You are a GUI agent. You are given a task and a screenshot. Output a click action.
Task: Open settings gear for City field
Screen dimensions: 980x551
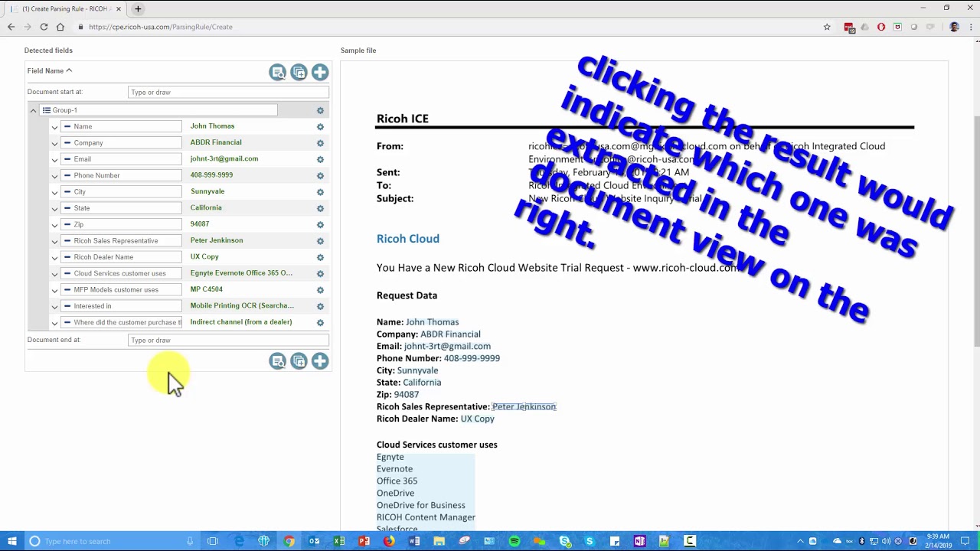[x=320, y=192]
